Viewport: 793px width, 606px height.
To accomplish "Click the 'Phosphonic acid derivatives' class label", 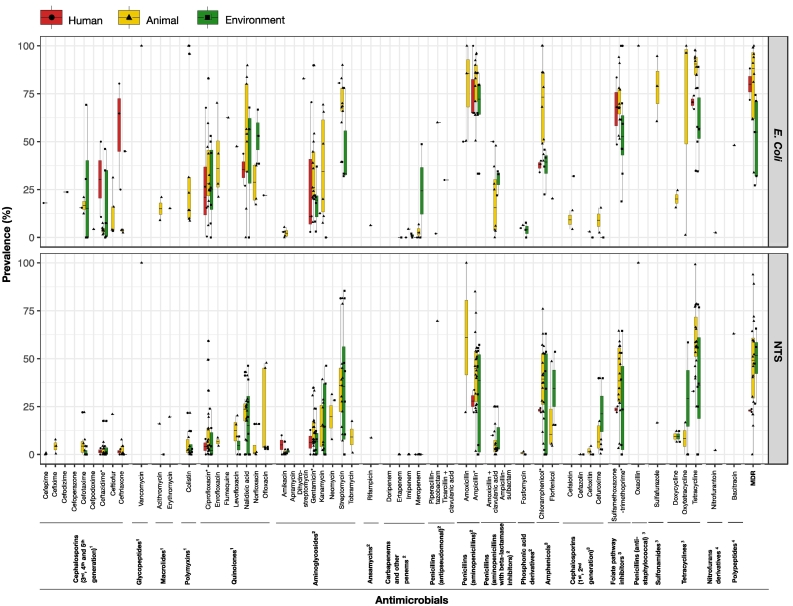I will click(x=527, y=559).
